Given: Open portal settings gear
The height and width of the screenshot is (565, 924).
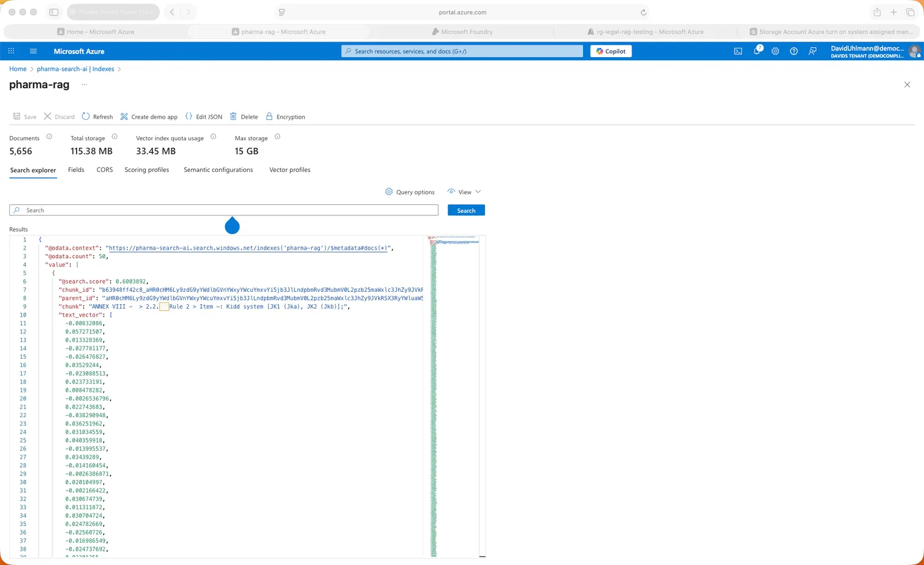Looking at the screenshot, I should (775, 51).
